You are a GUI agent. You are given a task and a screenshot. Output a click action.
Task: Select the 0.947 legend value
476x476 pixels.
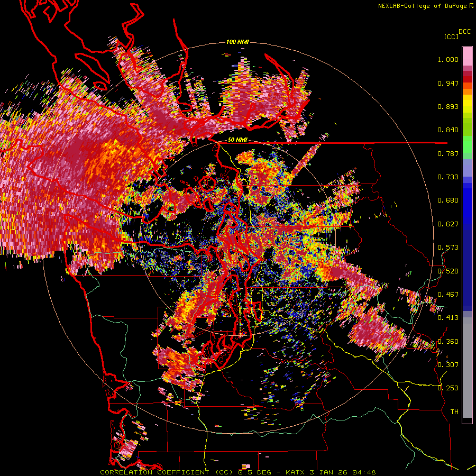coord(448,83)
